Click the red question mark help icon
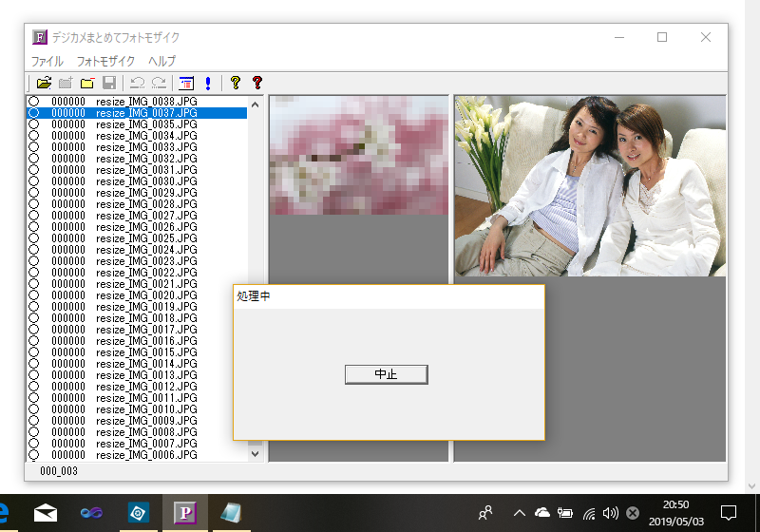This screenshot has width=760, height=532. tap(256, 83)
